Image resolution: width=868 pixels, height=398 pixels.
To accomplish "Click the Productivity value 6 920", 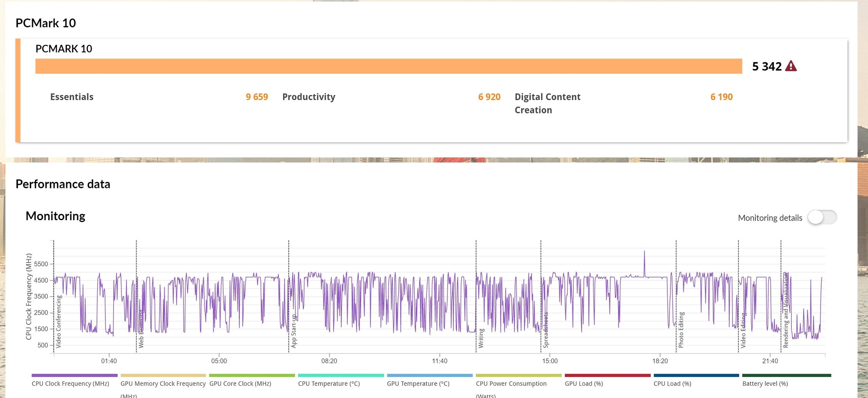I will (x=489, y=97).
